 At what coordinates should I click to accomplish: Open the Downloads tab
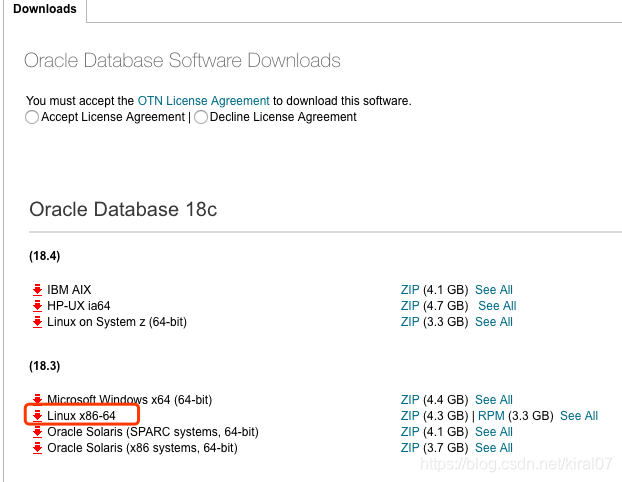point(45,9)
